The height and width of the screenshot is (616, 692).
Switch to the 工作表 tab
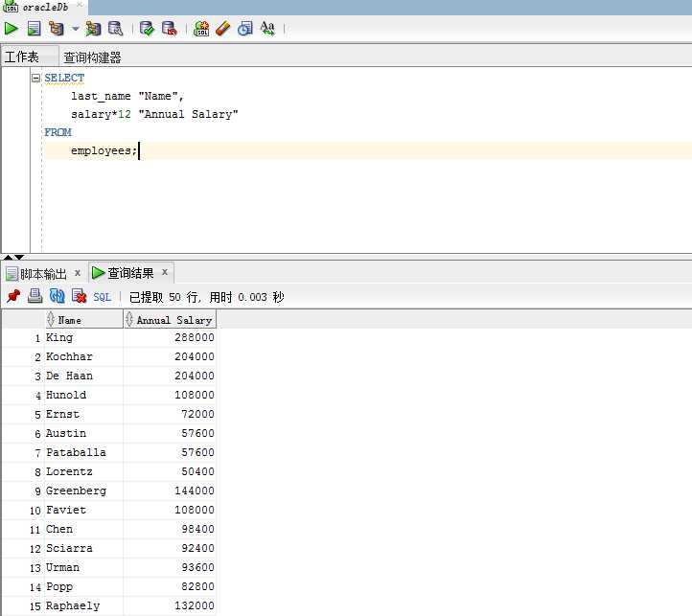pos(22,57)
